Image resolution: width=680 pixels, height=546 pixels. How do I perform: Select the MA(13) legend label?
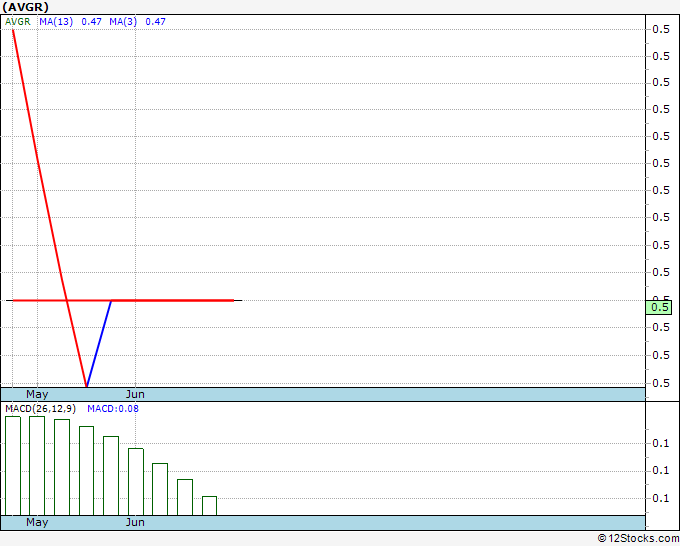pyautogui.click(x=56, y=22)
